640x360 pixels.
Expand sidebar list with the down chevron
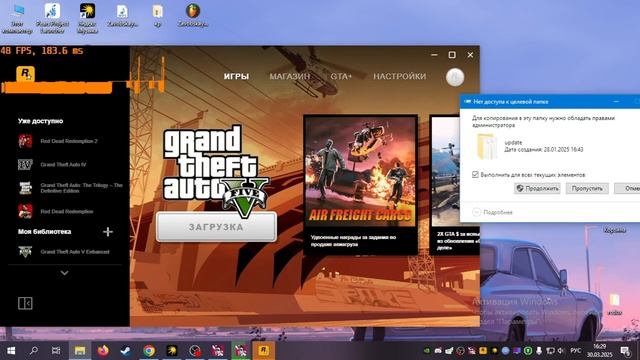point(64,273)
